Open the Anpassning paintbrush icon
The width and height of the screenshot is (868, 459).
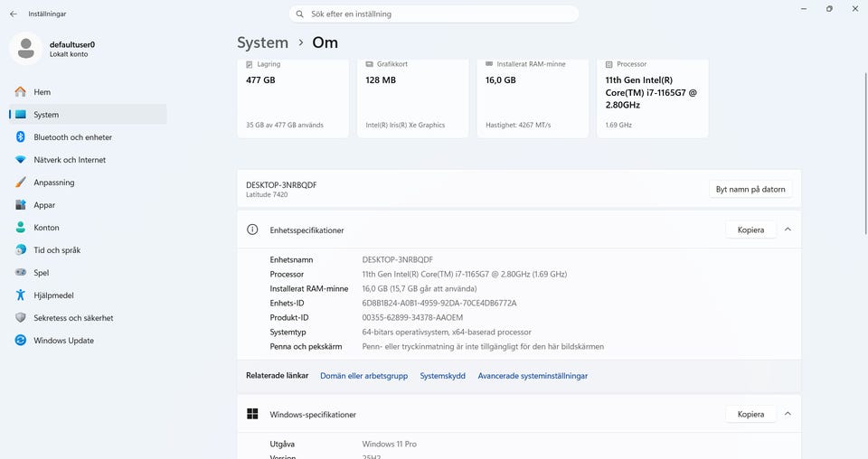point(21,183)
